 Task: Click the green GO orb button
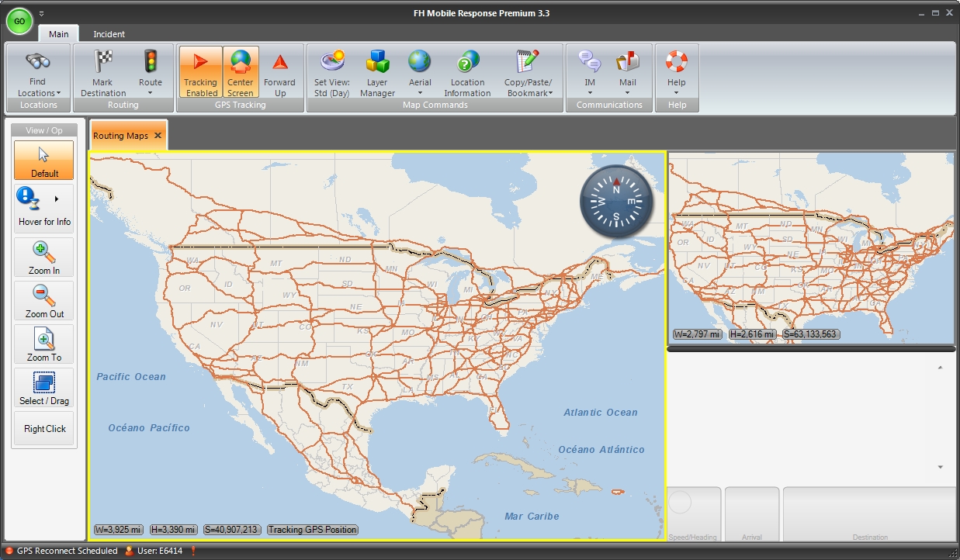(x=19, y=21)
